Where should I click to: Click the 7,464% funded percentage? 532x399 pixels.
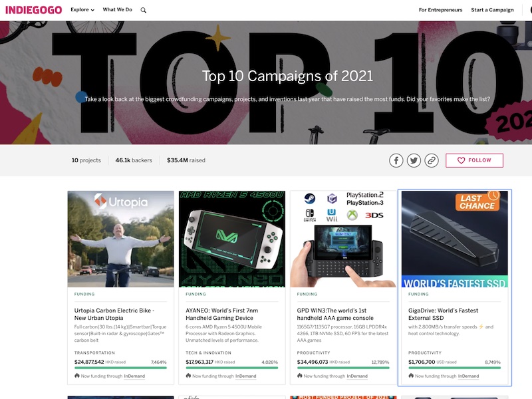pyautogui.click(x=159, y=362)
